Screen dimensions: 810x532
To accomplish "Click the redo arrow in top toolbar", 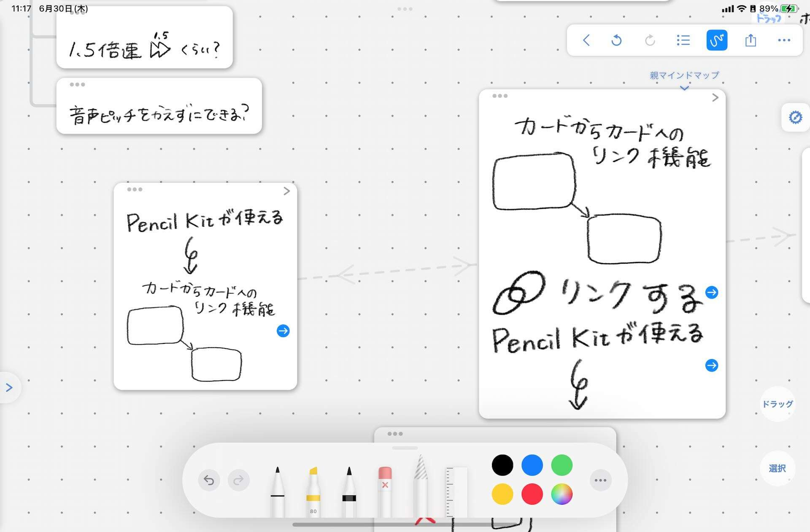I will point(650,41).
